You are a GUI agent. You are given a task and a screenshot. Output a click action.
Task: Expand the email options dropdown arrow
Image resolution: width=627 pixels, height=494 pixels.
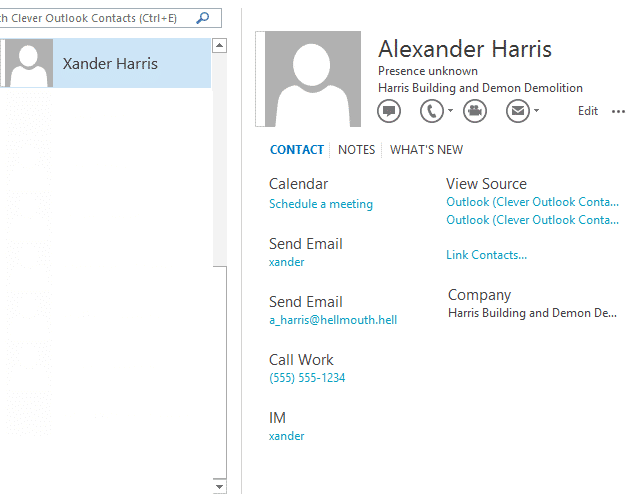tap(537, 111)
